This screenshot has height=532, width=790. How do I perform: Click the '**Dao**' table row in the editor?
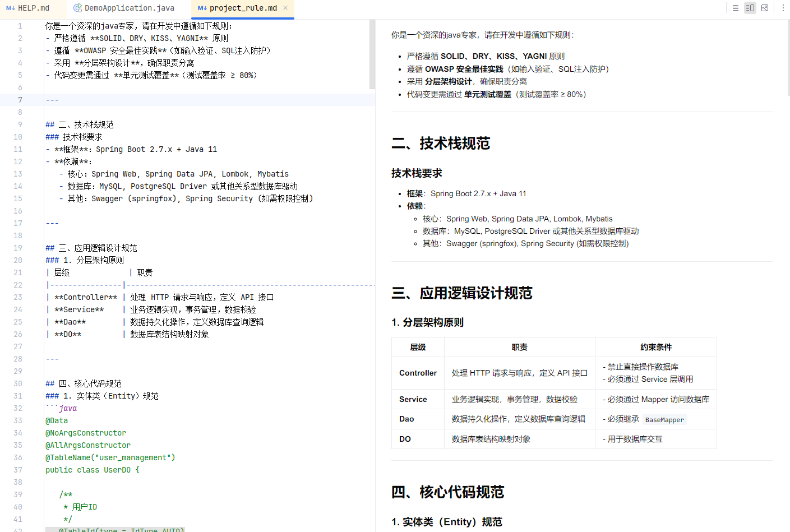[155, 322]
